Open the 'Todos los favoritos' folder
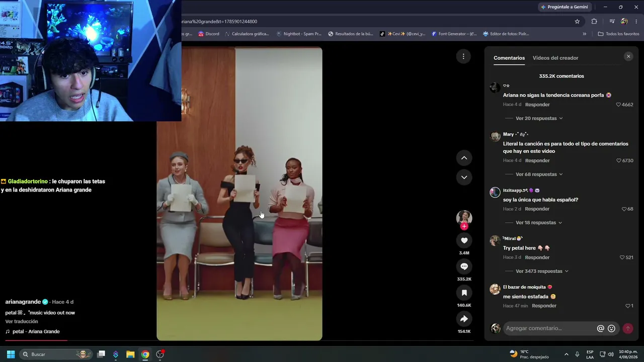The image size is (644, 362). pyautogui.click(x=618, y=34)
